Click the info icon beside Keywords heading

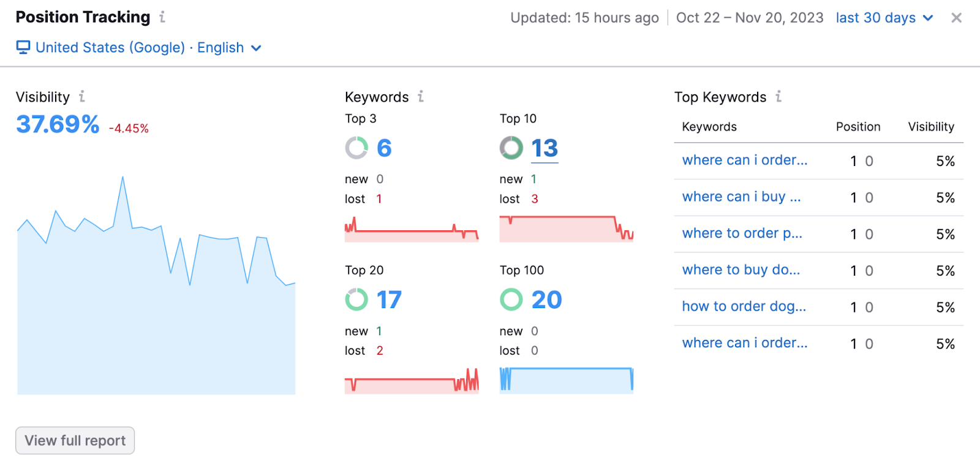coord(421,97)
